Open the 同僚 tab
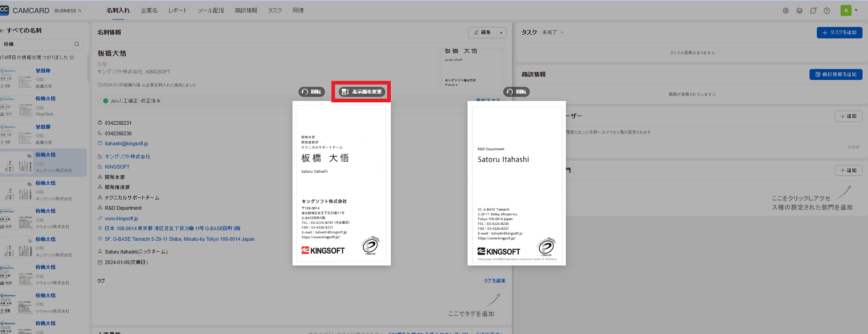This screenshot has height=334, width=868. click(298, 11)
